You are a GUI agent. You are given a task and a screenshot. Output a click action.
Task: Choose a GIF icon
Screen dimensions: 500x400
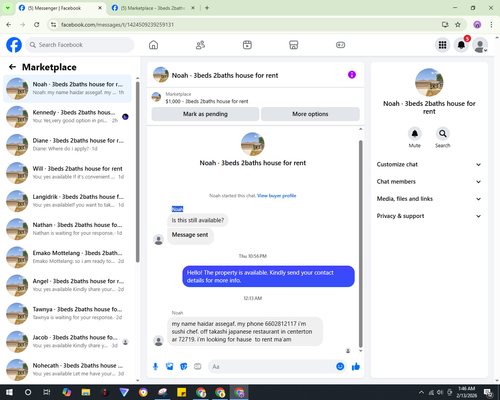(x=198, y=367)
